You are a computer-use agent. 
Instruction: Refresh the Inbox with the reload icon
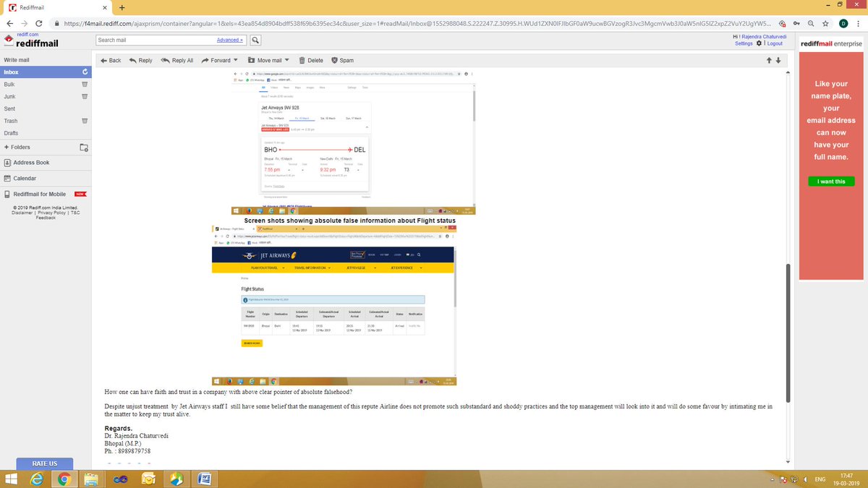click(x=85, y=72)
